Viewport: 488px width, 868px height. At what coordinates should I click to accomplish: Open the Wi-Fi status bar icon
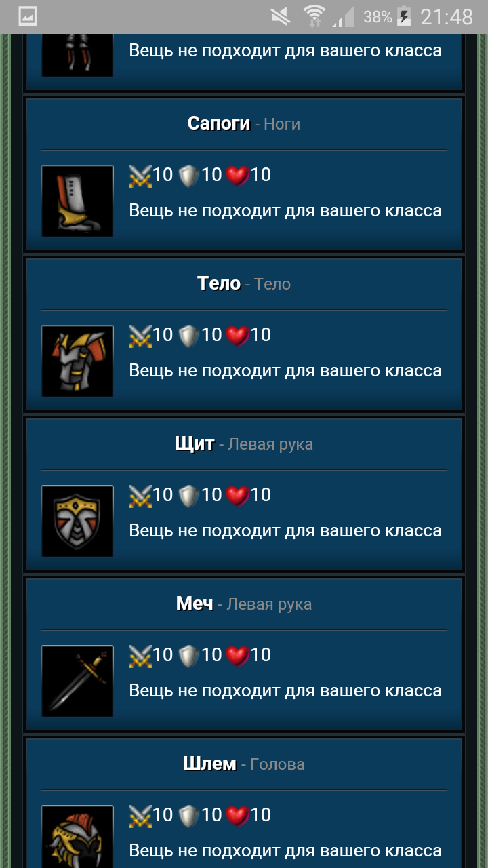pyautogui.click(x=314, y=16)
